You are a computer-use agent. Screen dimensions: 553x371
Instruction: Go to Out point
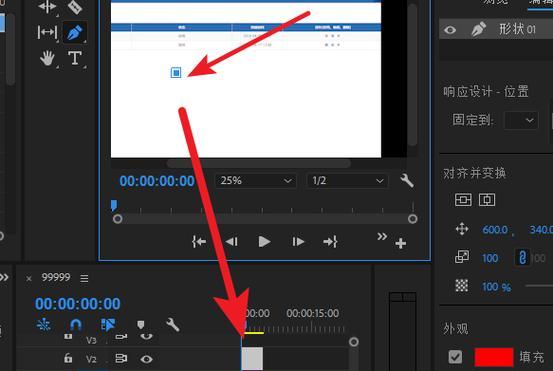(x=330, y=242)
